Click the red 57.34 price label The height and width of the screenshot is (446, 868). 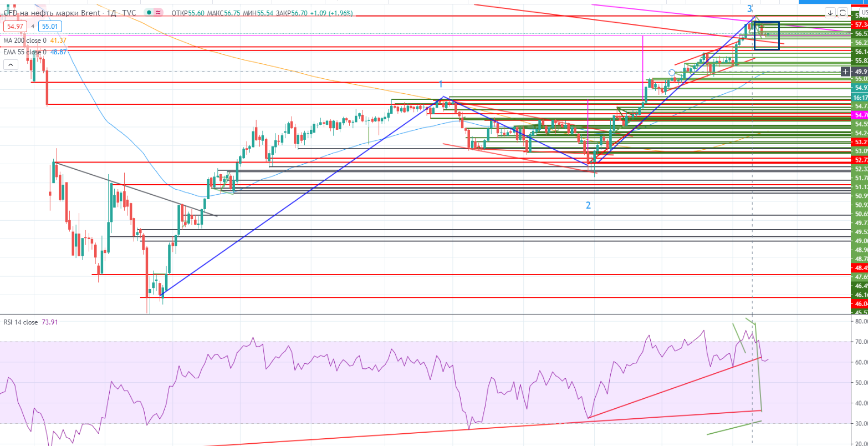pyautogui.click(x=860, y=25)
